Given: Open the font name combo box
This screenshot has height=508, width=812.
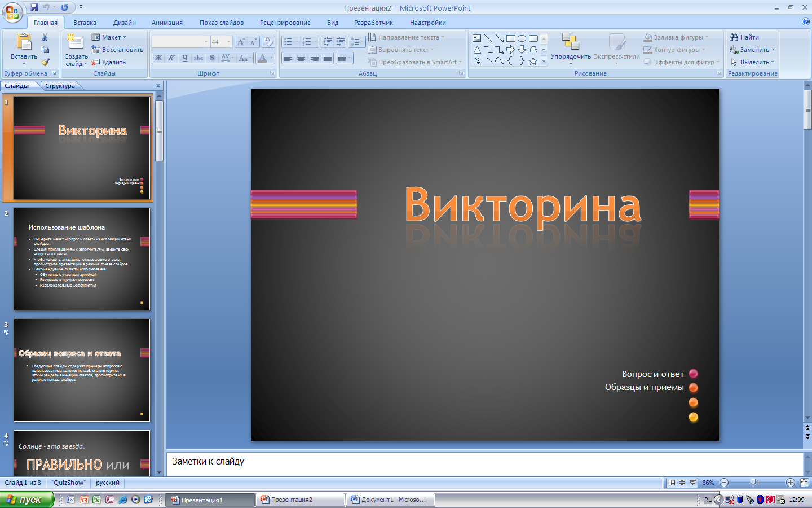Looking at the screenshot, I should coord(180,42).
